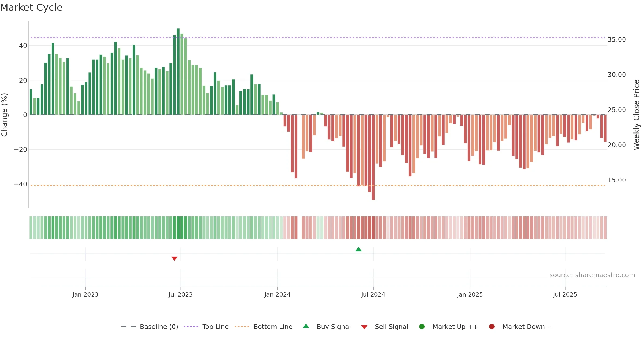Click the −20 tick label on Change axis
Image resolution: width=644 pixels, height=362 pixels.
pyautogui.click(x=20, y=150)
